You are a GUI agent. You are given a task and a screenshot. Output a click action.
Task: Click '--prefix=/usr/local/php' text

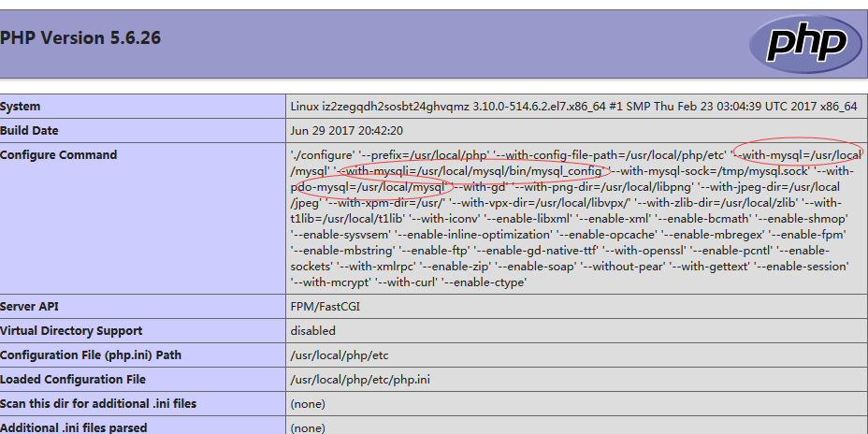424,155
